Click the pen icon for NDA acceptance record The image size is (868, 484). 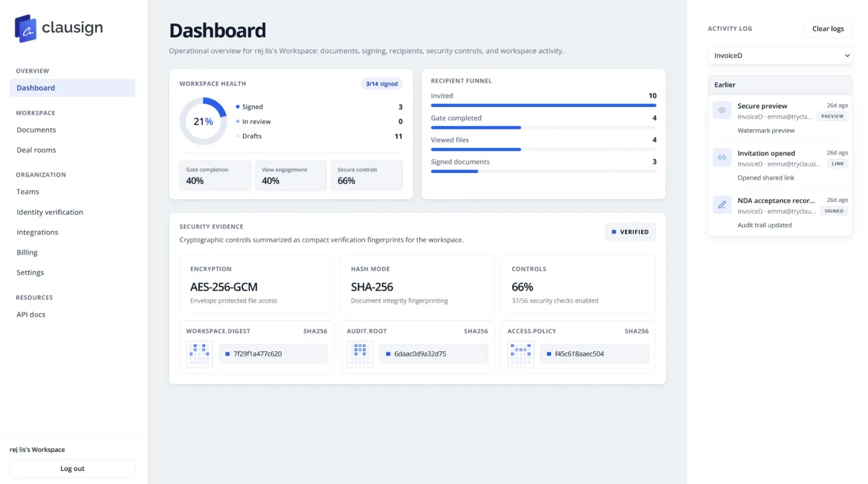[x=722, y=205]
